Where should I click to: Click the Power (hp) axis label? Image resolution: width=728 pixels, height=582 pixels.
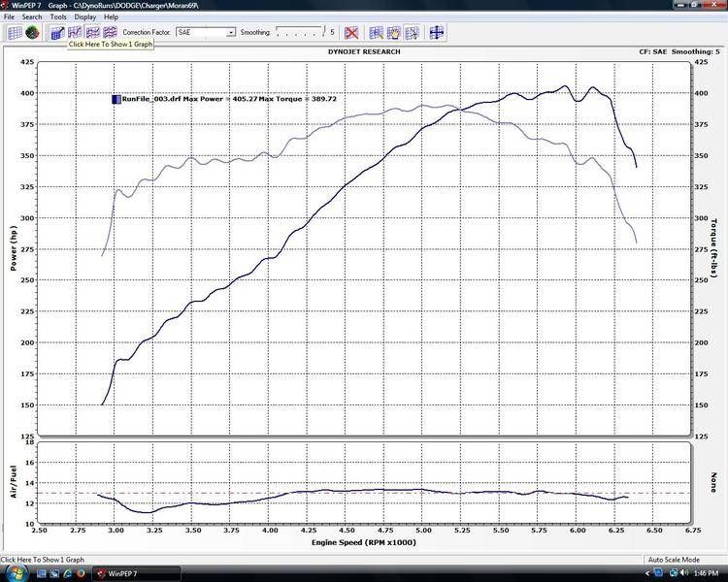tap(13, 248)
